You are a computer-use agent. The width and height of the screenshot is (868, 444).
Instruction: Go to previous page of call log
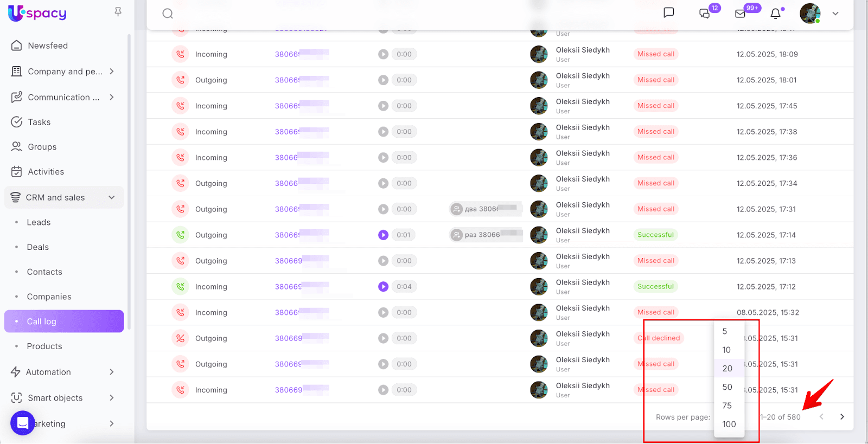(821, 417)
